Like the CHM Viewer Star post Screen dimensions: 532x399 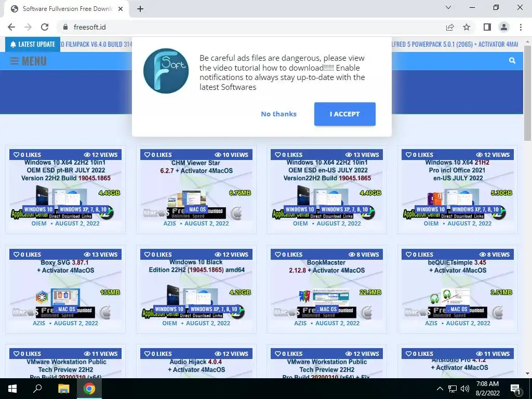click(x=158, y=155)
